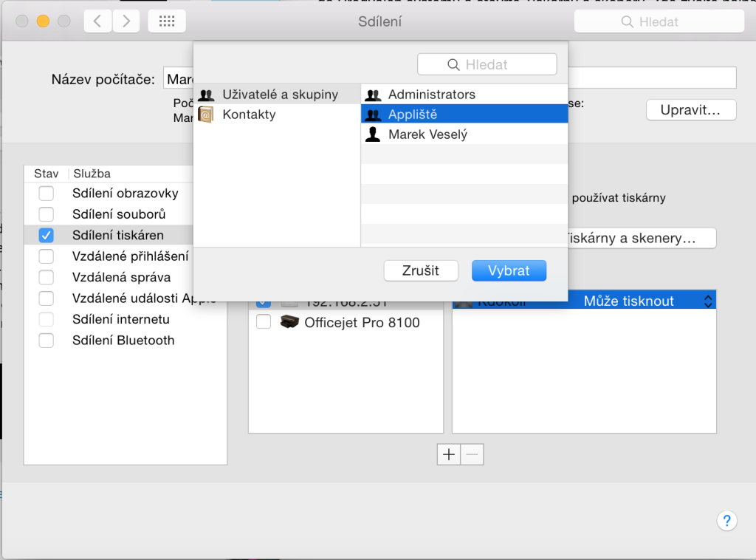The width and height of the screenshot is (756, 560).
Task: Select Sdílení souborů service row text
Action: 119,214
